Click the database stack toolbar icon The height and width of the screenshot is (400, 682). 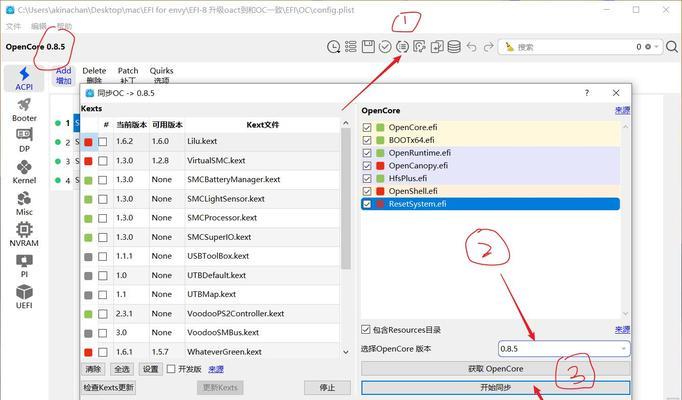pyautogui.click(x=454, y=47)
